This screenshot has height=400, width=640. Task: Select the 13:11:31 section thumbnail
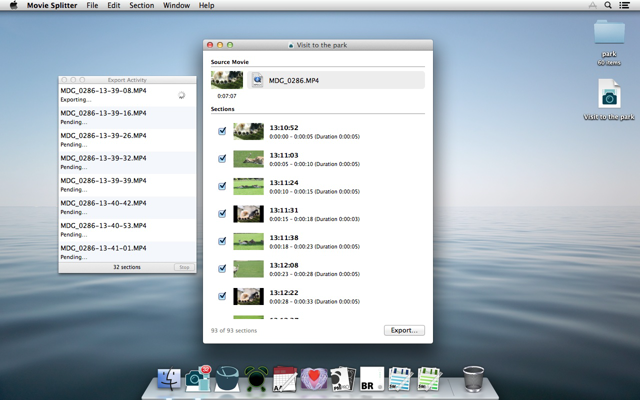coord(248,214)
